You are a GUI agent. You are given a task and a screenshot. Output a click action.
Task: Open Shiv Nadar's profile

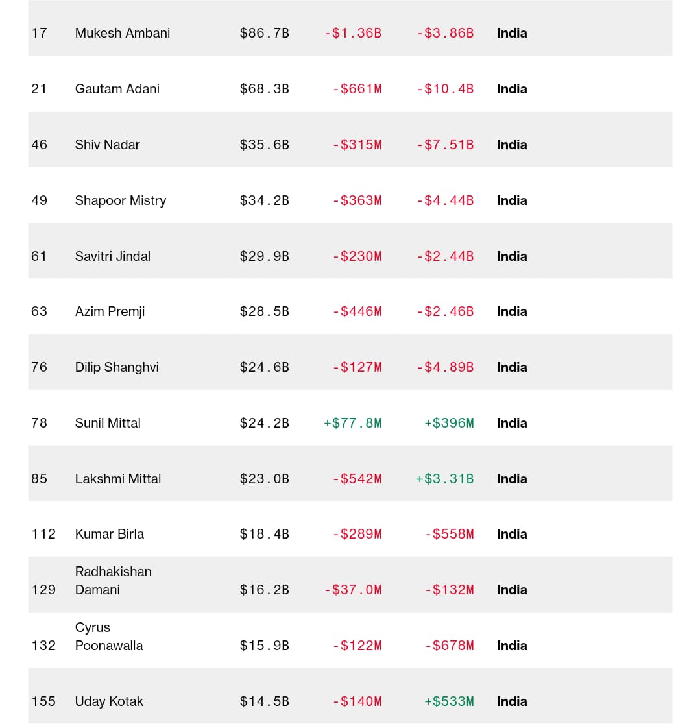pos(108,145)
